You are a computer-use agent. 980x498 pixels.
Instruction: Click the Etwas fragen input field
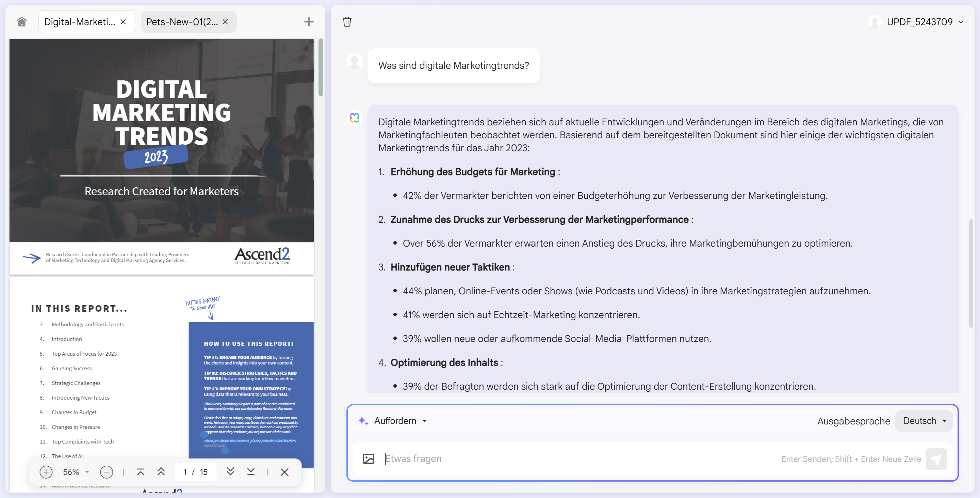(x=571, y=459)
